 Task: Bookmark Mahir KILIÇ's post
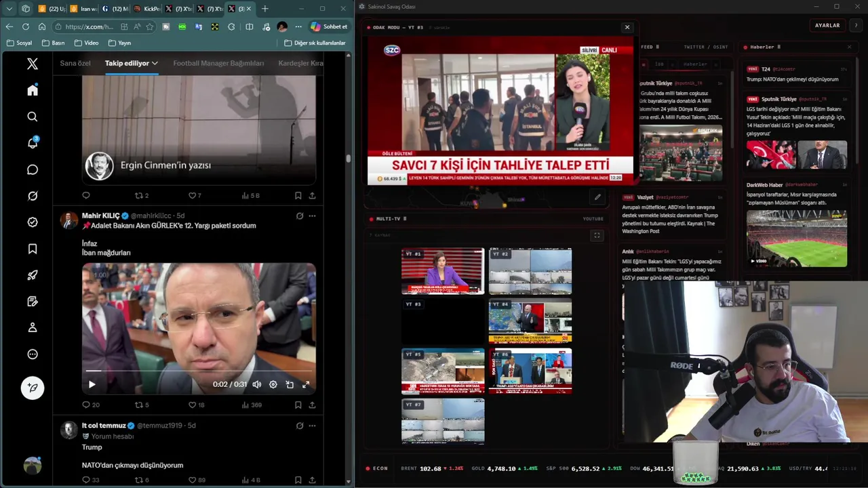pos(298,405)
